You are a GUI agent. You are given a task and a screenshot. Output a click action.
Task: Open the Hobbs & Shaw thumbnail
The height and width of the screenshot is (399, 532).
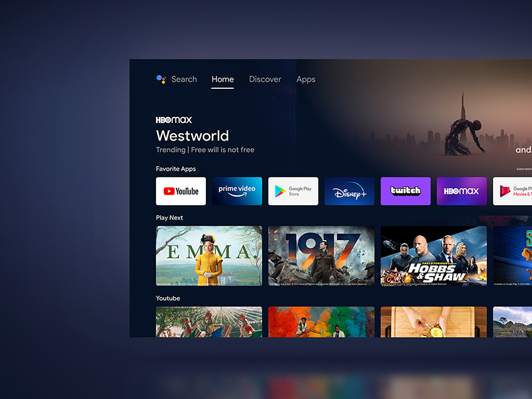[434, 256]
